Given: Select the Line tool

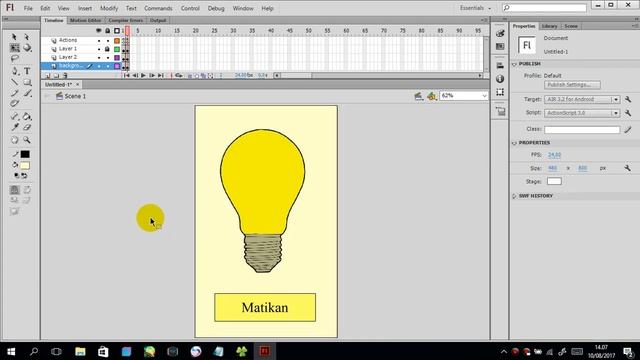Looking at the screenshot, I should 14,82.
